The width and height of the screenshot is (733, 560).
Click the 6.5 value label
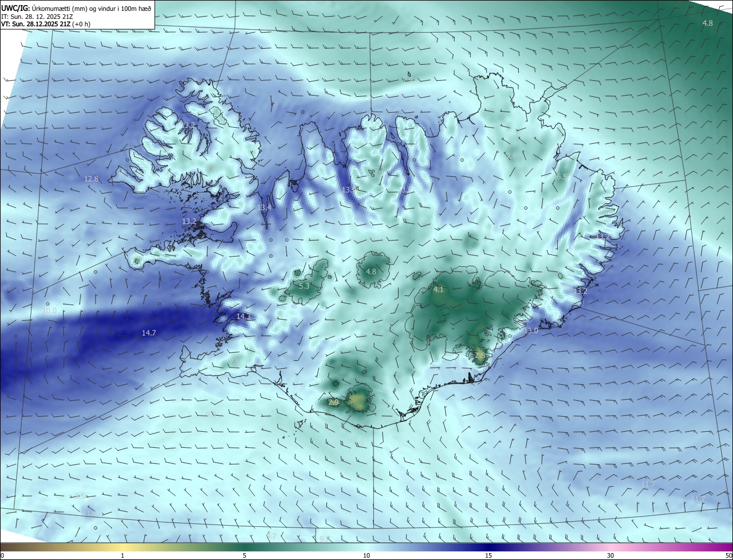562,177
